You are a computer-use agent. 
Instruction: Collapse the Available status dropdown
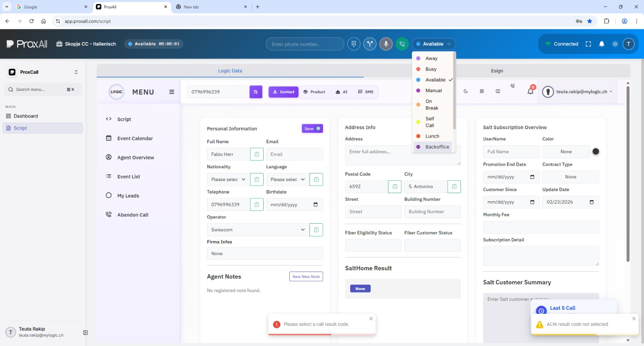434,44
